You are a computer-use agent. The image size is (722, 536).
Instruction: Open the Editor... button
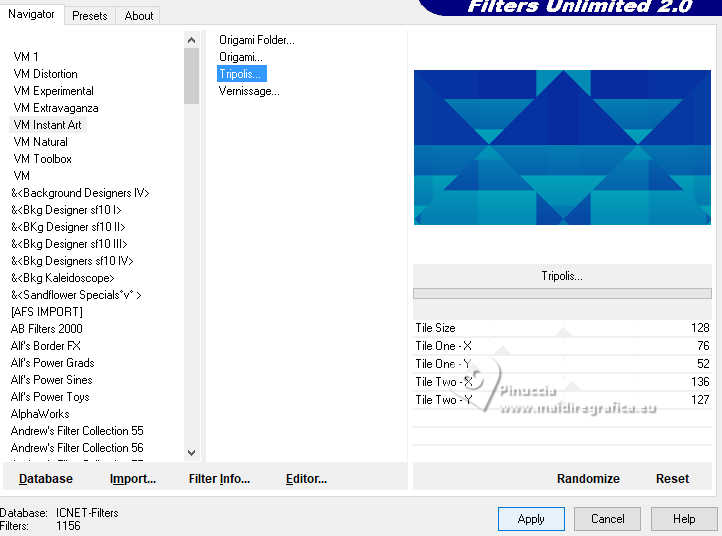coord(306,479)
